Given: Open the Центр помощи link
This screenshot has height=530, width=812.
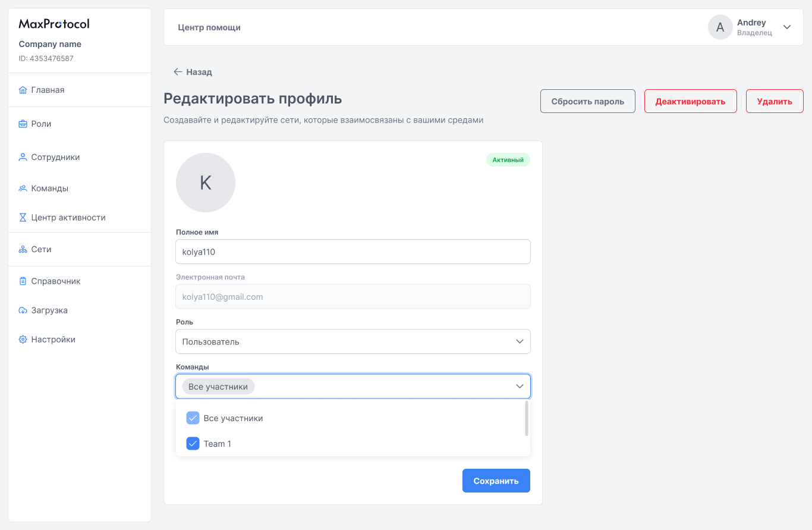Looking at the screenshot, I should click(209, 27).
